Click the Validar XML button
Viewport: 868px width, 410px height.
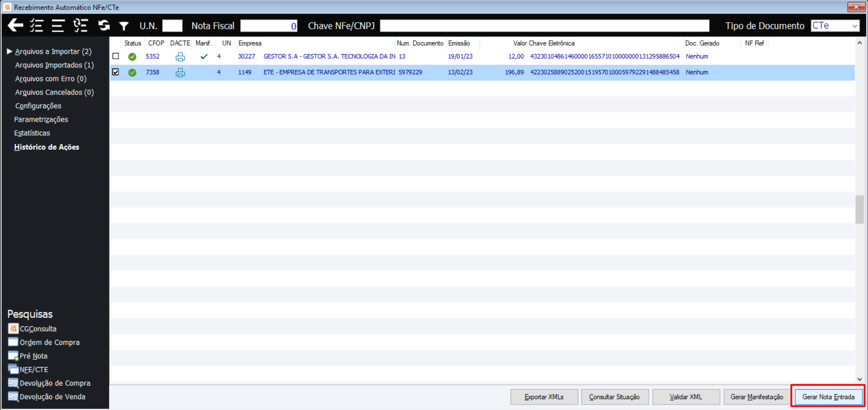point(686,397)
